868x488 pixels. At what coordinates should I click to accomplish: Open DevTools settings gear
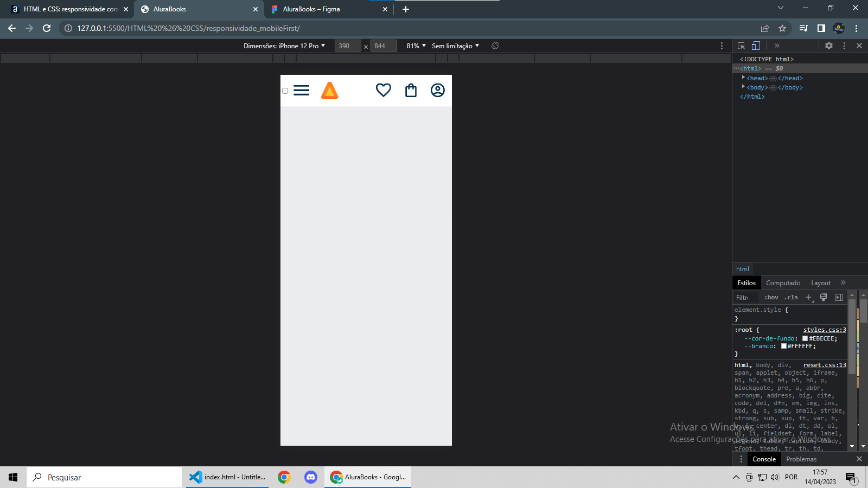click(x=829, y=46)
